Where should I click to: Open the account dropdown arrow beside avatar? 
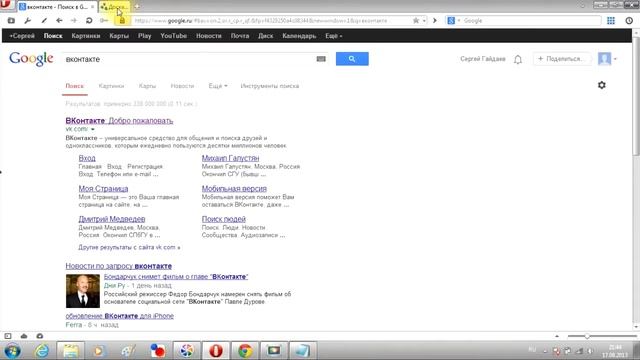615,59
